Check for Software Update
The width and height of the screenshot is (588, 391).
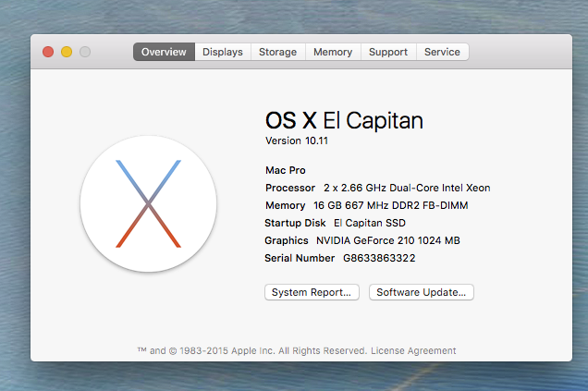[x=422, y=292]
